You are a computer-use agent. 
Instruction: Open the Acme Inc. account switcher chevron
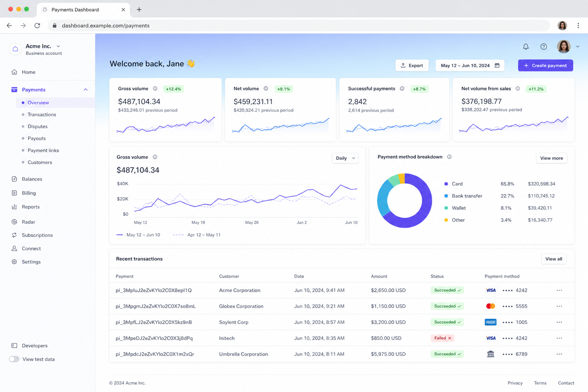pos(58,46)
